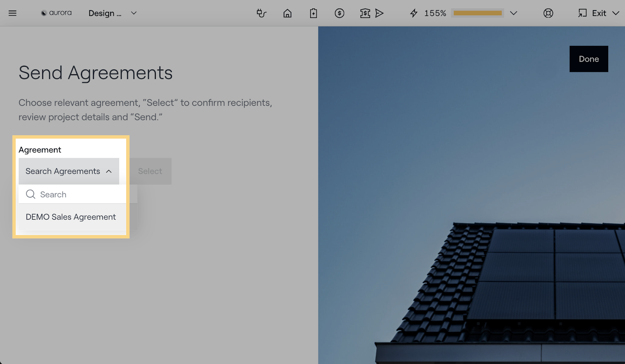
Task: Open the energy consumption plug icon
Action: pos(261,13)
